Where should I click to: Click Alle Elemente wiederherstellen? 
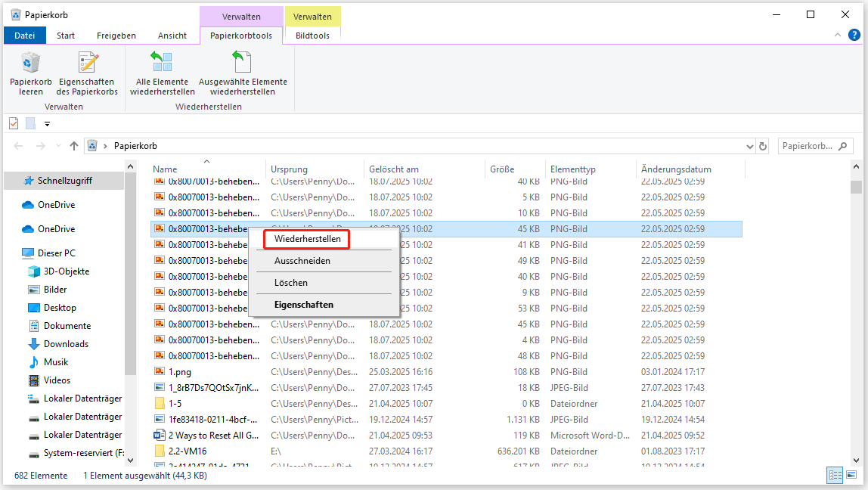coord(163,73)
